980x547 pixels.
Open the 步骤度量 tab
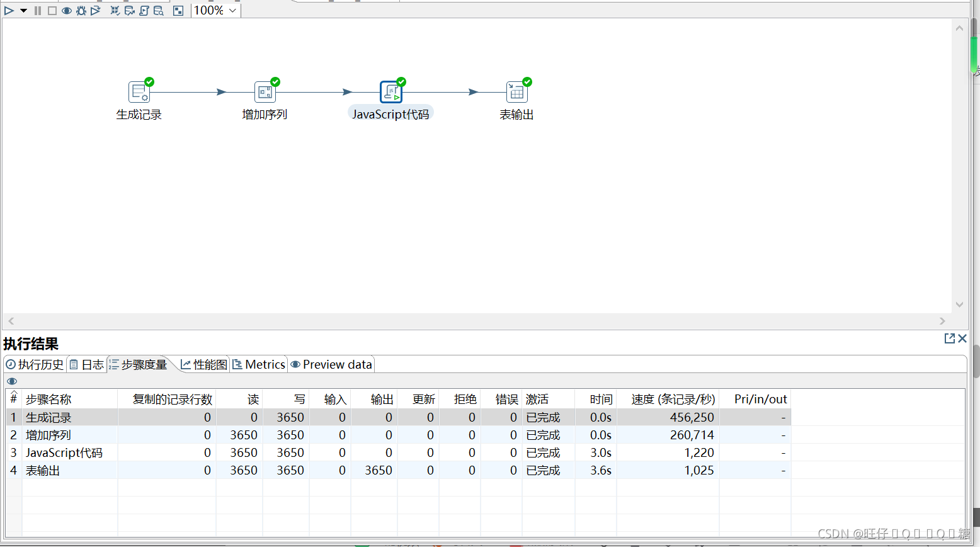point(139,365)
